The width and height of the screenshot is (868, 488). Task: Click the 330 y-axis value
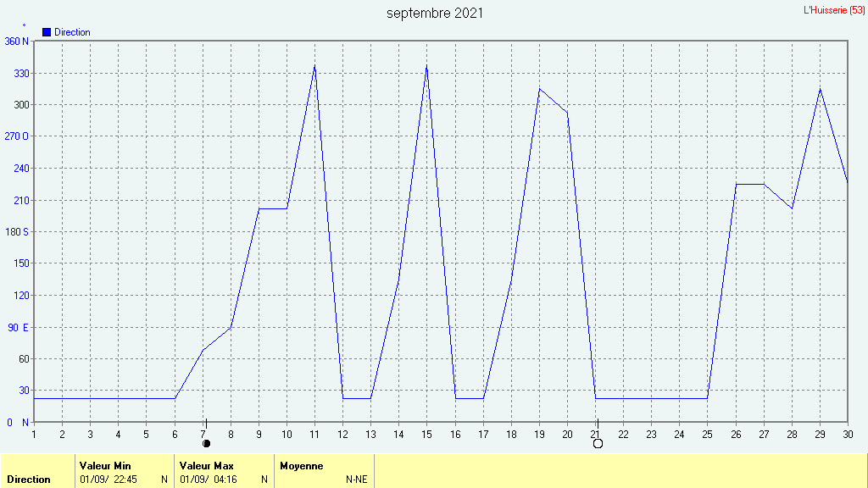21,74
